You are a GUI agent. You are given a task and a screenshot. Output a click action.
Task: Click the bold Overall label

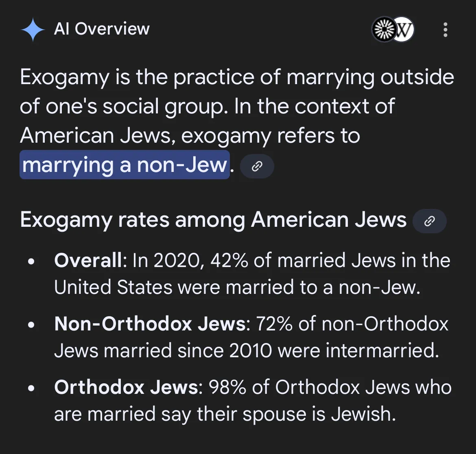pos(88,260)
